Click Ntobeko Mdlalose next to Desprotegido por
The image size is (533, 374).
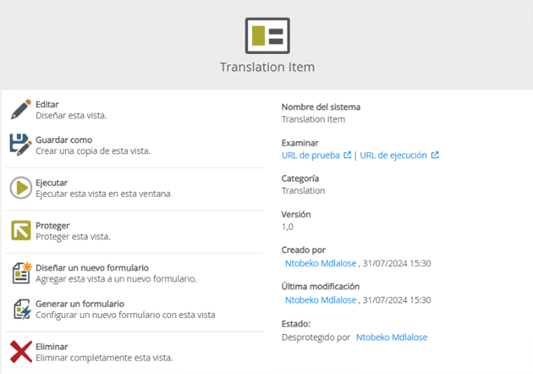(x=392, y=337)
